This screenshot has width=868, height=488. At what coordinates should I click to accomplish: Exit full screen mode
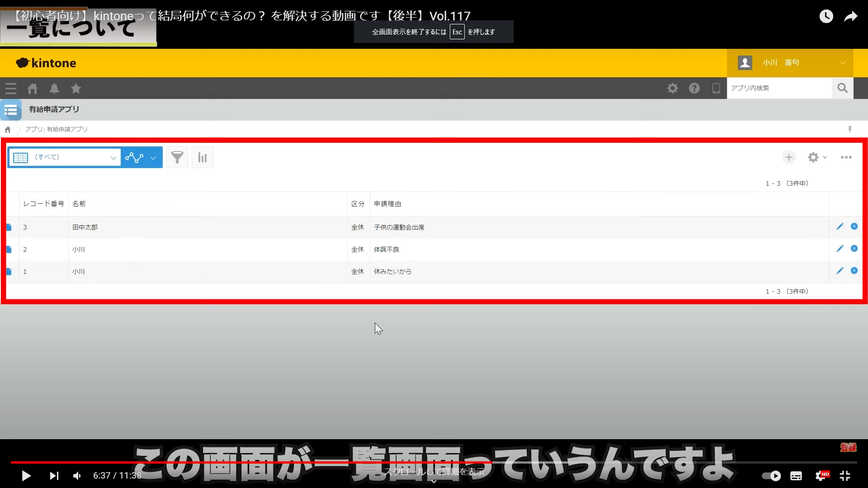[x=845, y=476]
